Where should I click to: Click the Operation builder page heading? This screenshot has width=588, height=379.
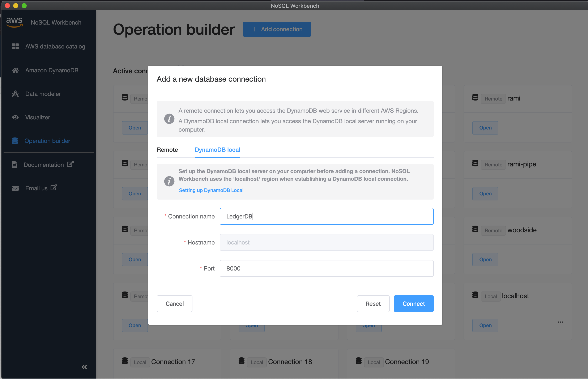pos(174,30)
